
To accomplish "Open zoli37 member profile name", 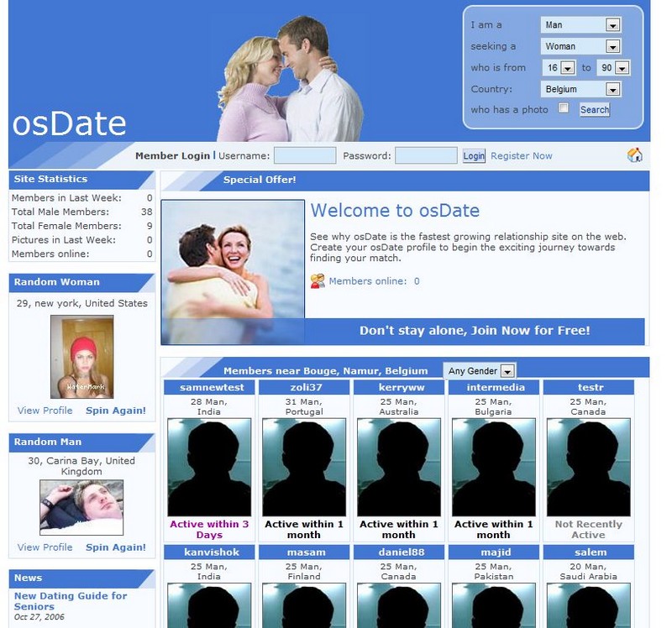I will (x=306, y=387).
